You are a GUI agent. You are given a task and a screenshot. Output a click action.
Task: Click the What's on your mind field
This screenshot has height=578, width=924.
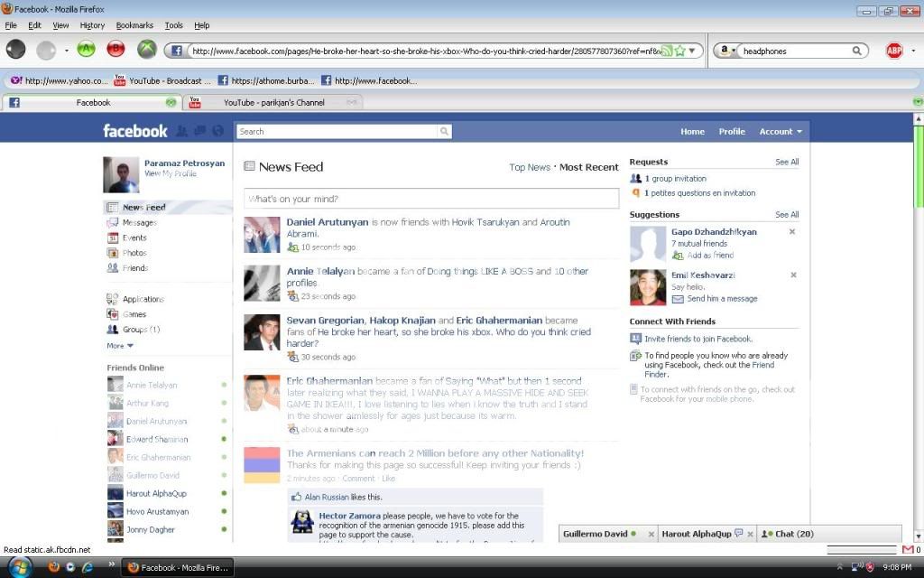[430, 197]
